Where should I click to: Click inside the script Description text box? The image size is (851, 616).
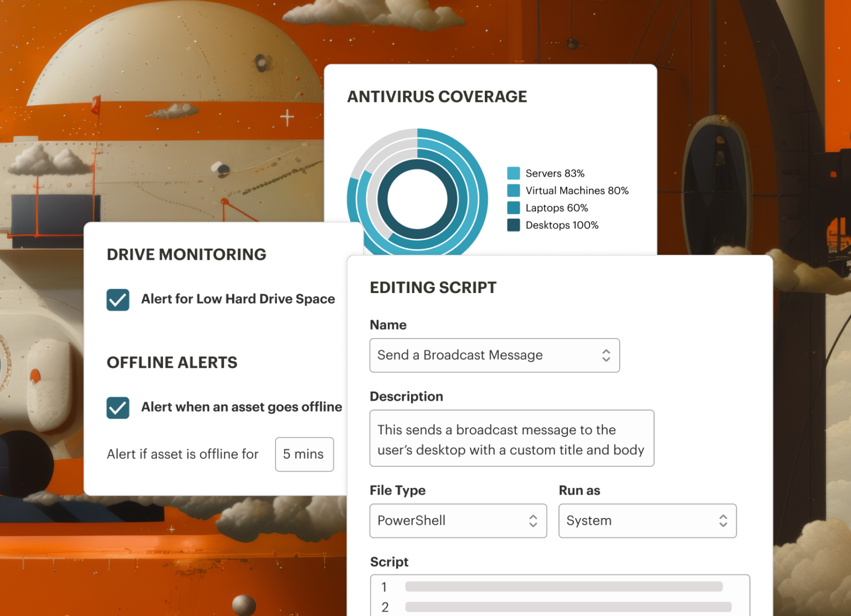(x=511, y=438)
